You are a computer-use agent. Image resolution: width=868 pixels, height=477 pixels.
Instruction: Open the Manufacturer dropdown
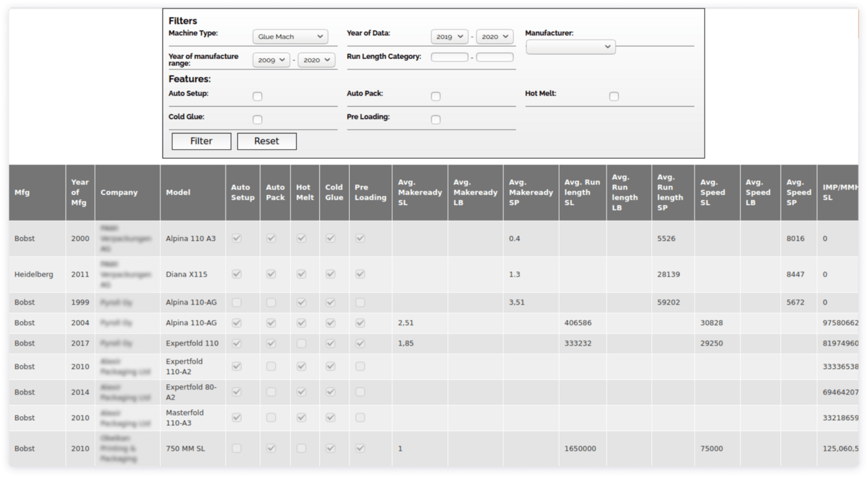[571, 47]
